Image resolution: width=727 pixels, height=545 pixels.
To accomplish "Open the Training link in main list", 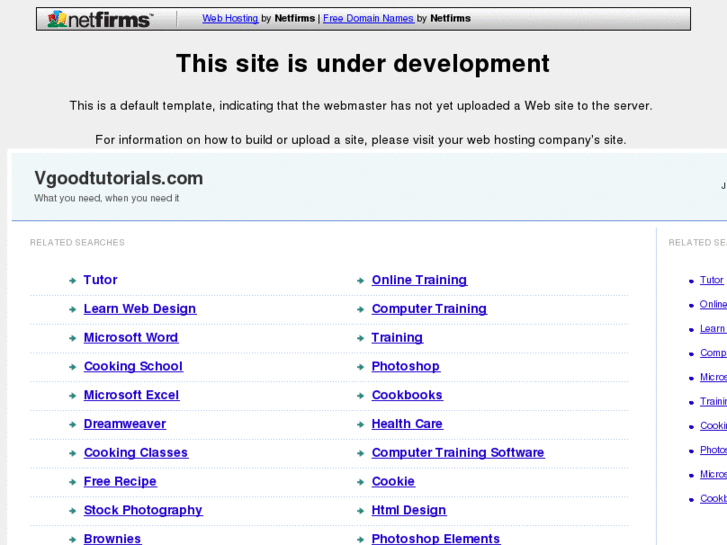I will [x=397, y=337].
